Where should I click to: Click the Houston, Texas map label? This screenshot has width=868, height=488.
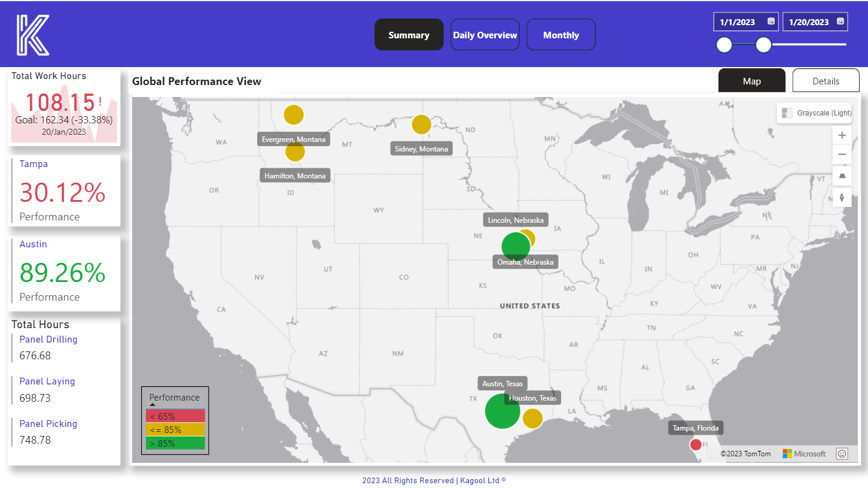point(532,398)
